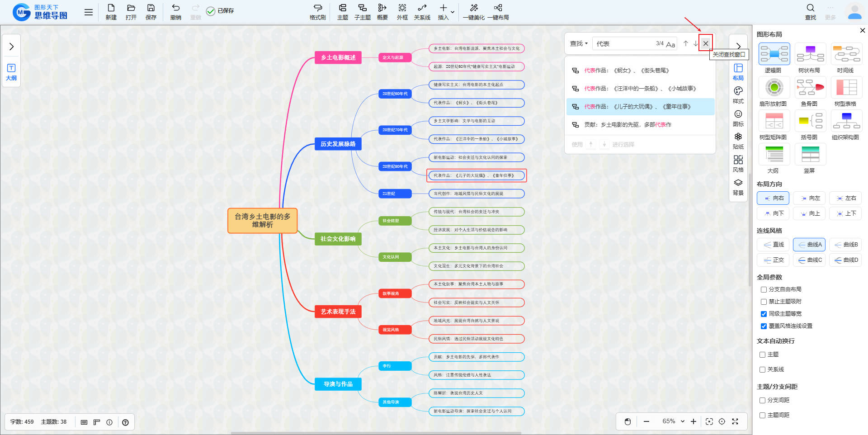Add a 关系线 relationship line
This screenshot has width=868, height=435.
422,8
